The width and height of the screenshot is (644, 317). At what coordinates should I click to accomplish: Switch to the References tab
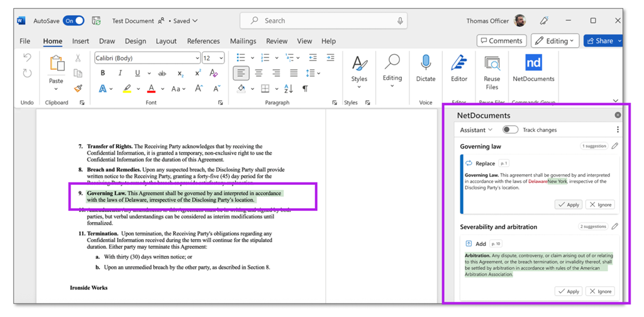point(203,41)
